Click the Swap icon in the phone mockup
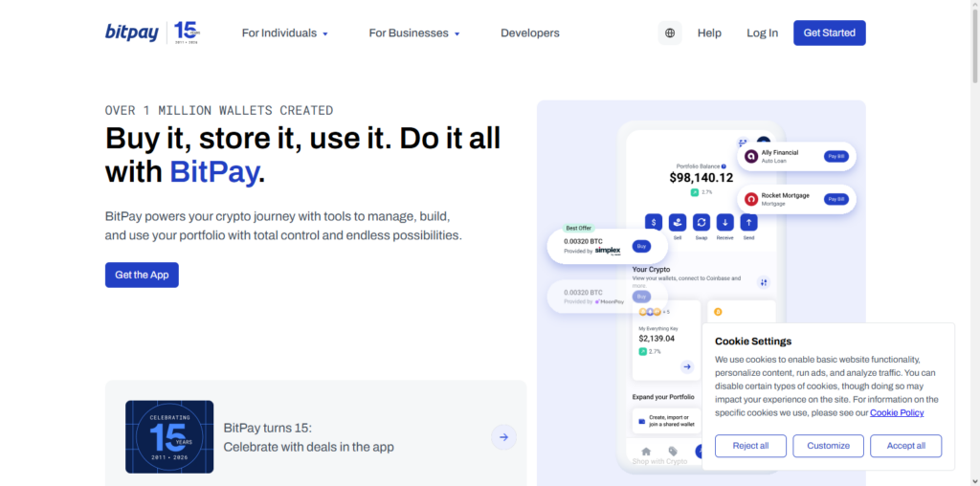Viewport: 980px width, 486px height. click(x=702, y=222)
